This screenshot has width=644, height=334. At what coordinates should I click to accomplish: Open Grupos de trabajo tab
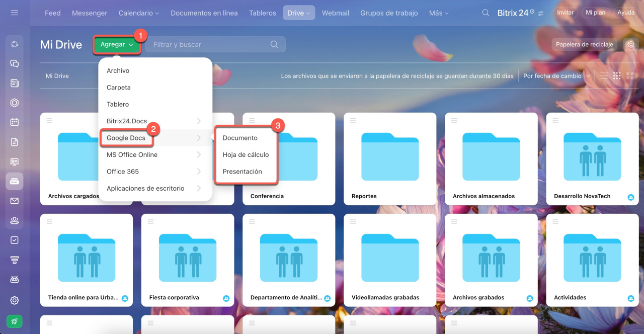389,13
